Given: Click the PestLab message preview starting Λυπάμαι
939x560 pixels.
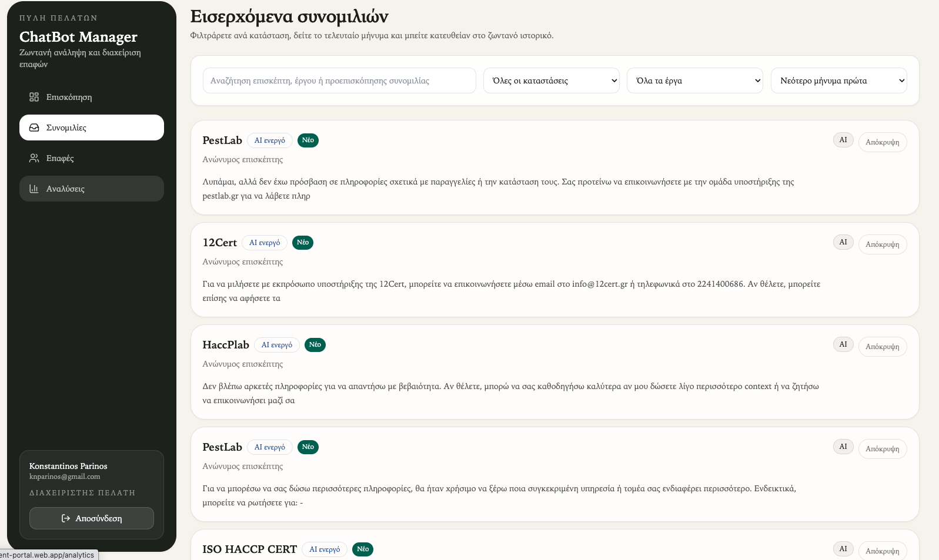Looking at the screenshot, I should (499, 189).
